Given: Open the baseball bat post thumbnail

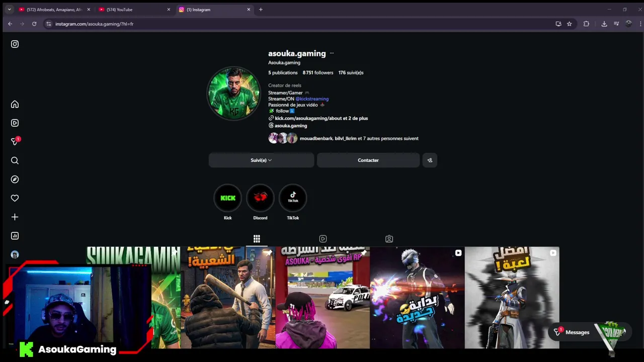Looking at the screenshot, I should coord(227,297).
